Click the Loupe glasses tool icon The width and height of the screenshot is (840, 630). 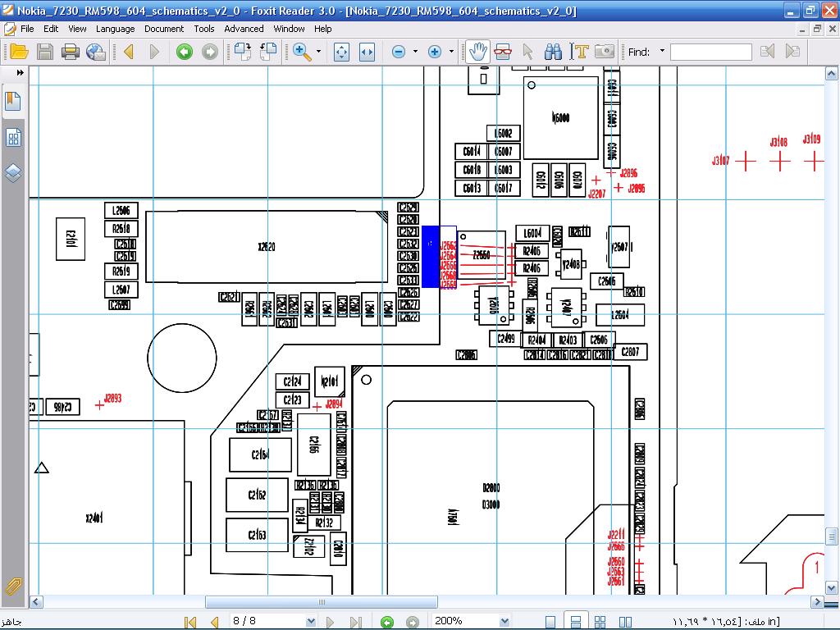coord(503,52)
